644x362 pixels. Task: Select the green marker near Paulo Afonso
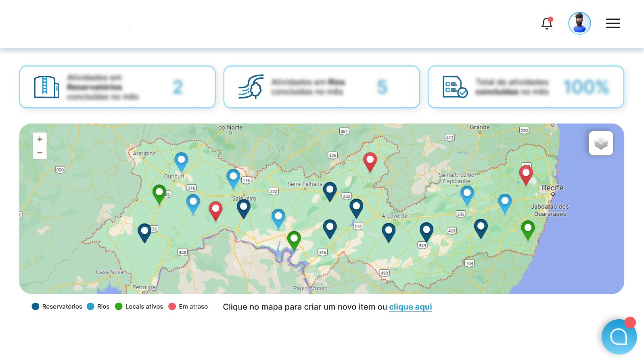294,239
